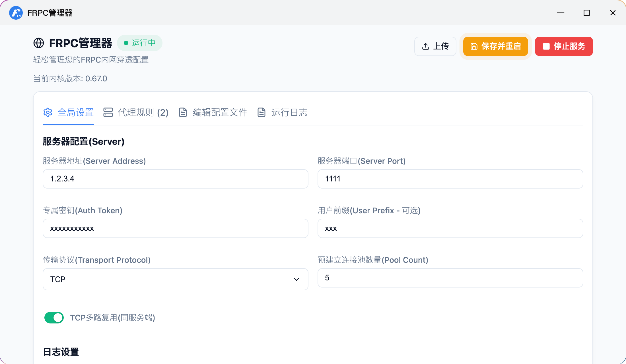Click the document icon on 编辑配置文件 tab
Image resolution: width=626 pixels, height=364 pixels.
[183, 113]
